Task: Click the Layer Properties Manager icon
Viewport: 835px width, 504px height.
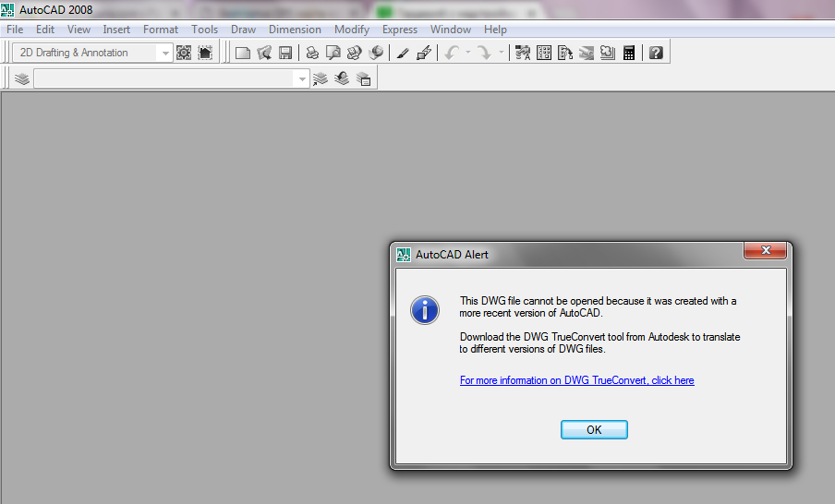Action: (x=22, y=78)
